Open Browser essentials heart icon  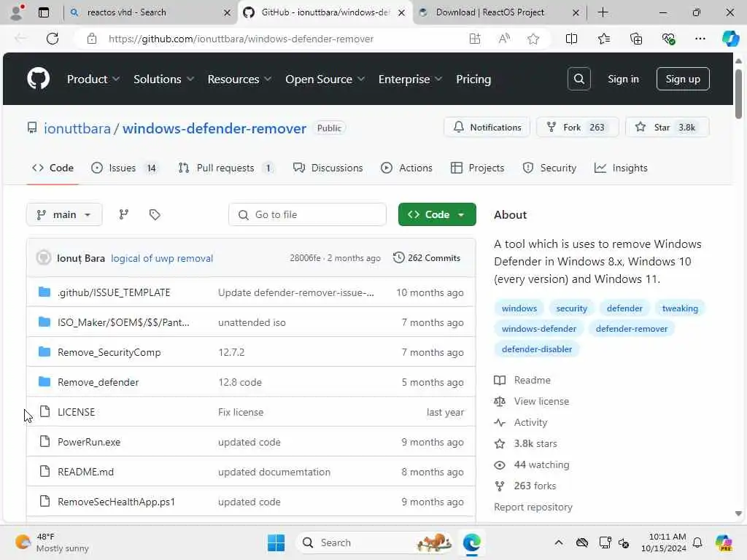tap(668, 39)
